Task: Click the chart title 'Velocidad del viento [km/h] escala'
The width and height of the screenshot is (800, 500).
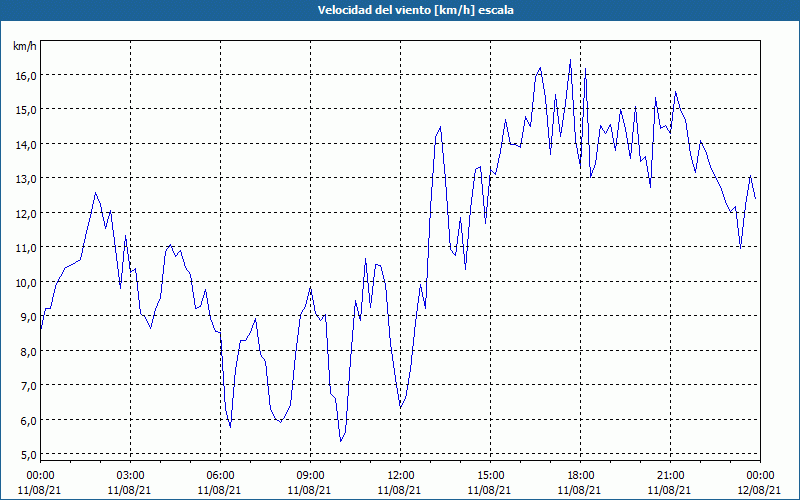Action: pyautogui.click(x=415, y=10)
